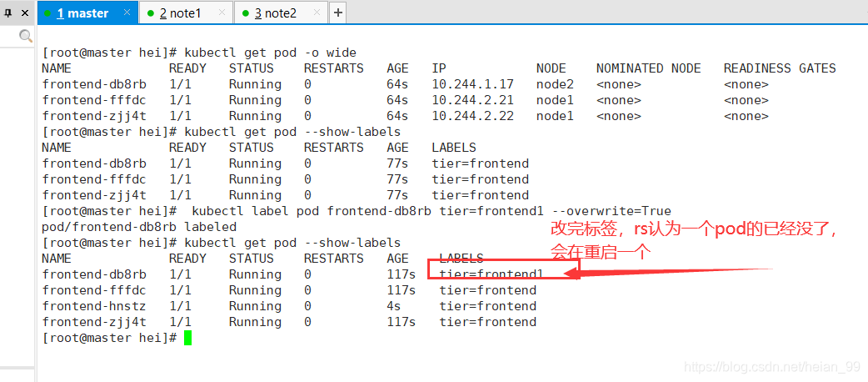Close the 1 master tab
This screenshot has width=868, height=382.
click(x=127, y=13)
